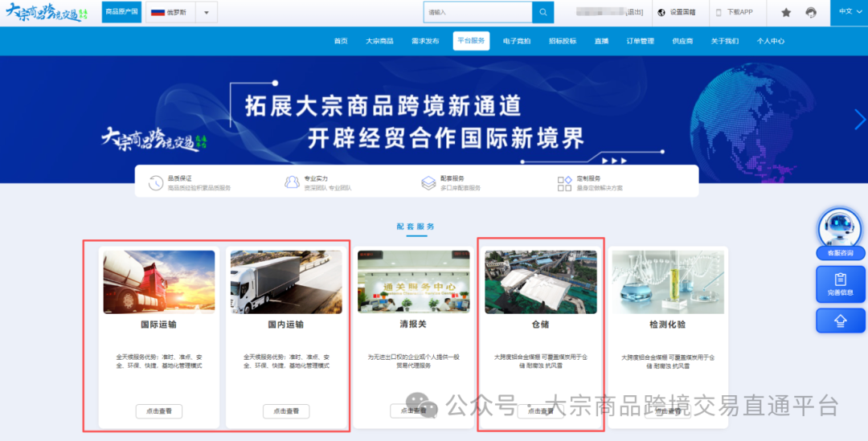Open the 完善信息 clipboard button
This screenshot has width=868, height=441.
840,284
